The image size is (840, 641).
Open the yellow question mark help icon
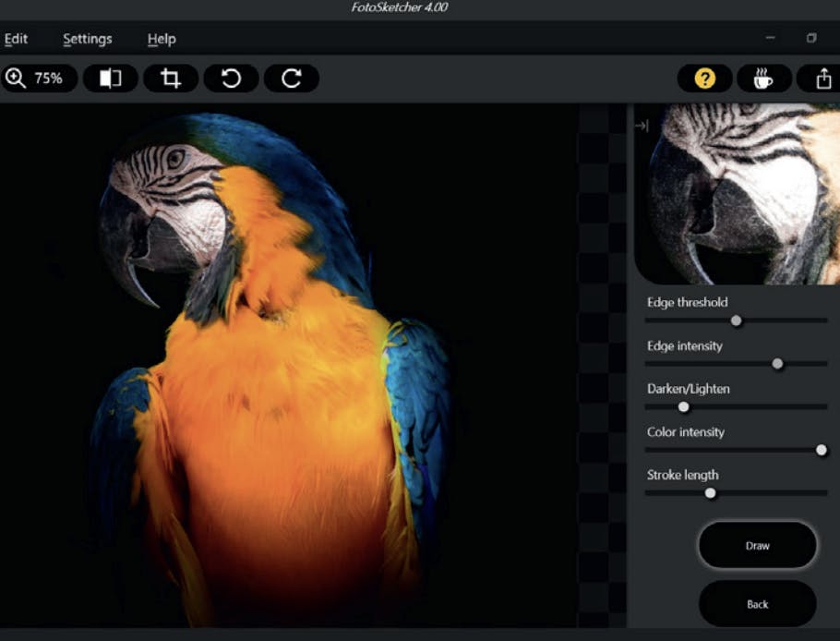(x=705, y=79)
